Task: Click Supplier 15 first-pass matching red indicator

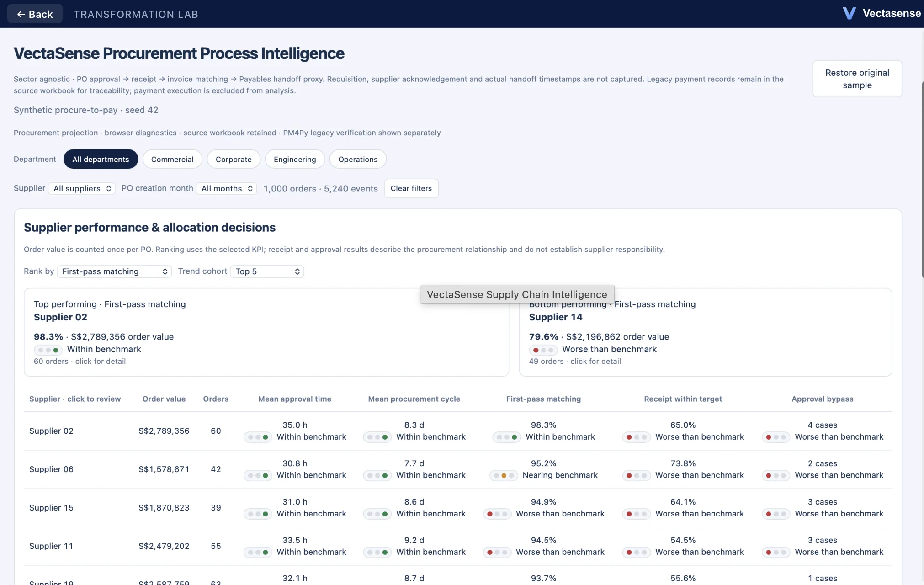Action: coord(497,514)
